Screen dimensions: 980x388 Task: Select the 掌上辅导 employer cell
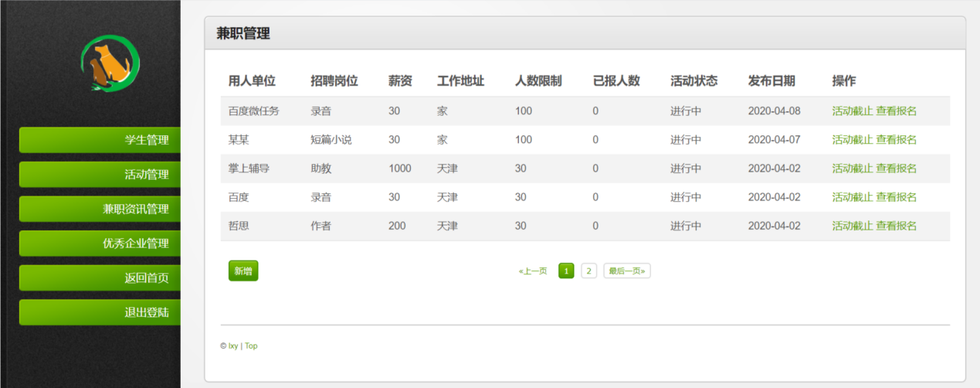click(x=249, y=168)
